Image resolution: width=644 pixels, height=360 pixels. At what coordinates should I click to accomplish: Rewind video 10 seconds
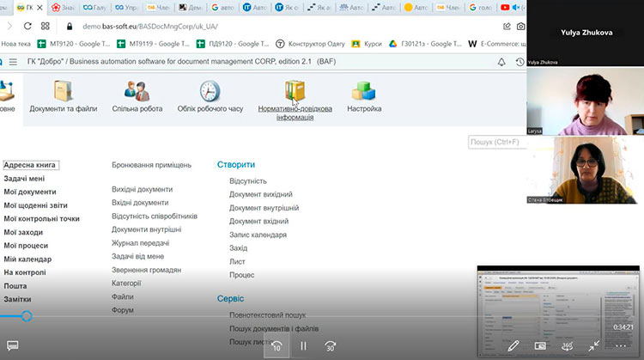(x=276, y=346)
